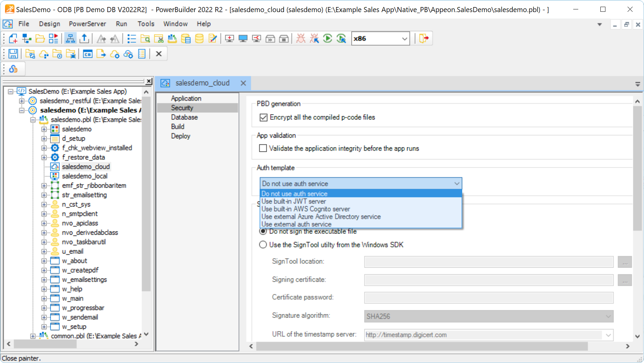Collapse the SalesDemo workspace tree node

[x=10, y=91]
